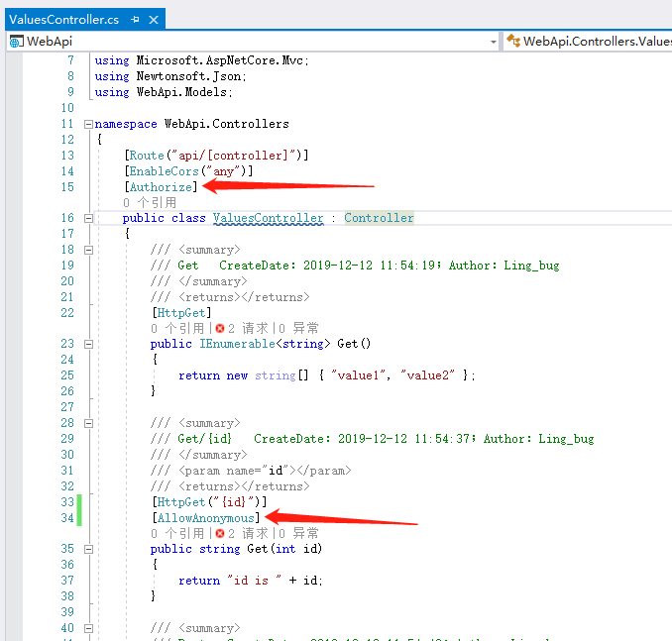Click the [Authorize] attribute text
Screen dimensions: 672x641
(161, 187)
